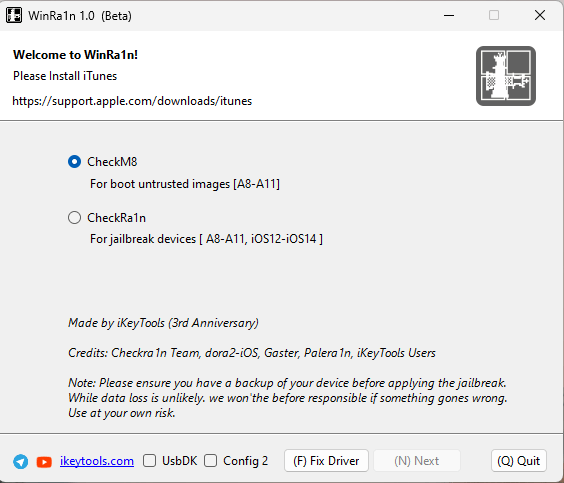The width and height of the screenshot is (564, 483).
Task: Minimize the WinRa1n window
Action: coord(449,15)
